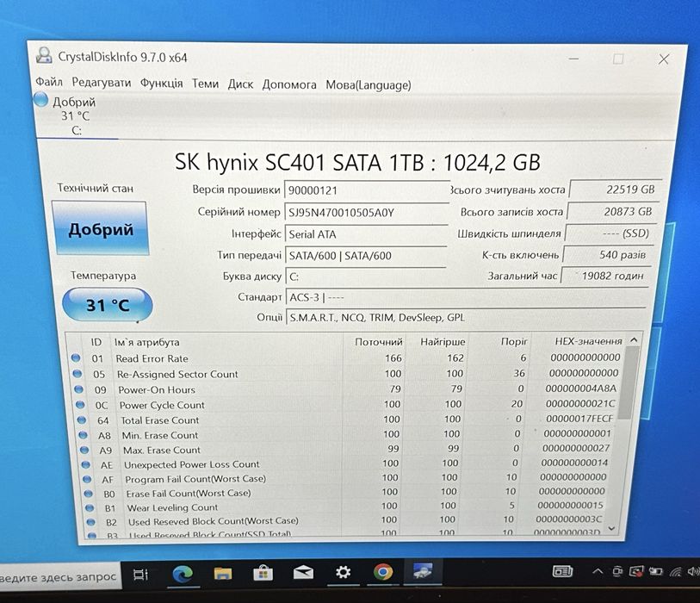Click the attribute list scroll up arrow

tap(633, 340)
